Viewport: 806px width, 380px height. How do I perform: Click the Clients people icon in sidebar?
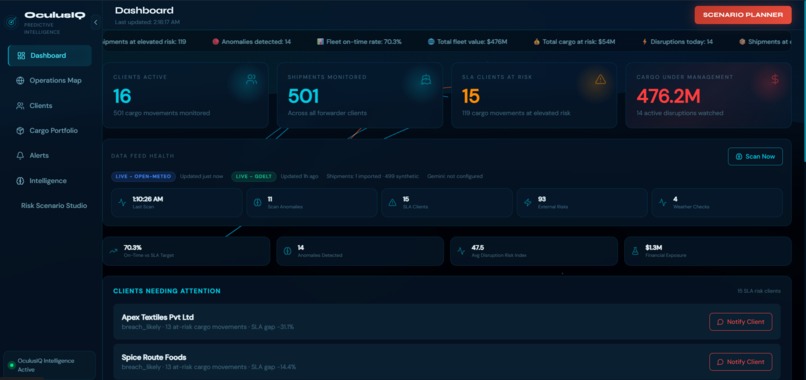[x=20, y=105]
